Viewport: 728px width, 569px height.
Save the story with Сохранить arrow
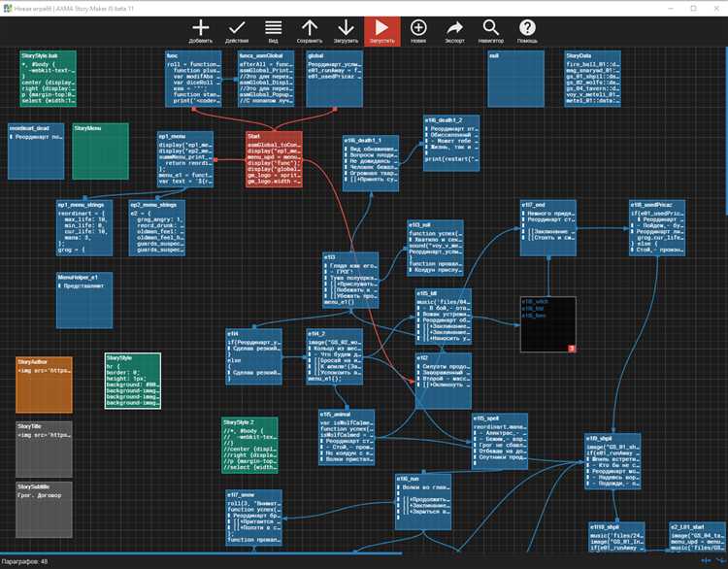[310, 28]
